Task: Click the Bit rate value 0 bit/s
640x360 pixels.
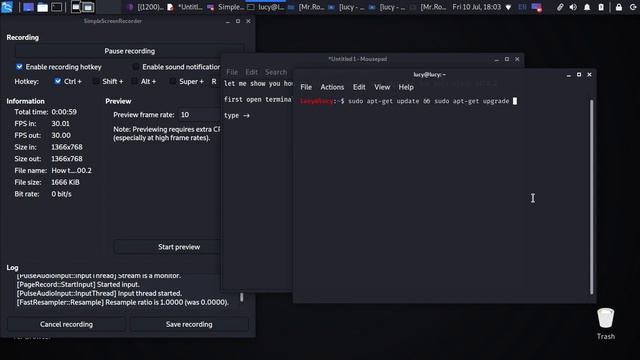Action: [61, 194]
